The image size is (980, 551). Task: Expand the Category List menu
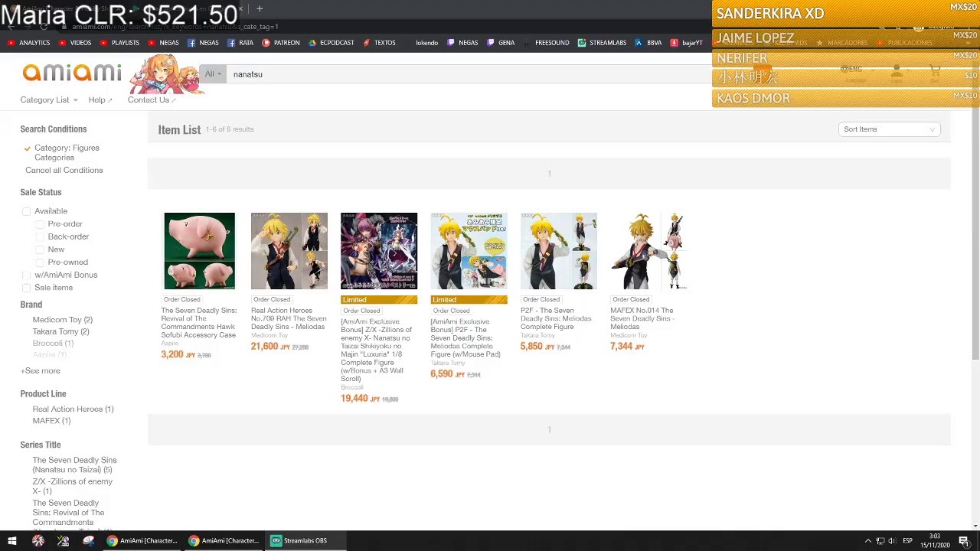(x=49, y=100)
